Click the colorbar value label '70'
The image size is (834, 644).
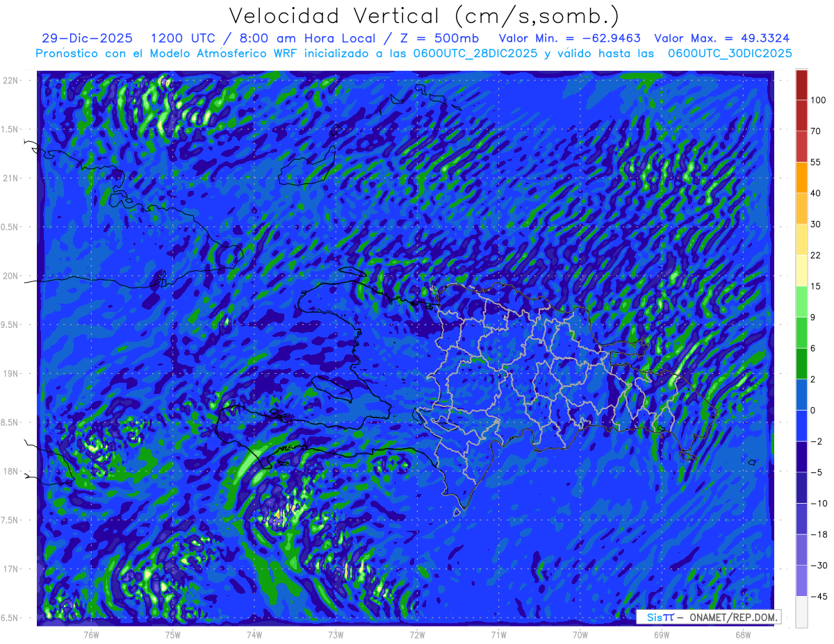[x=817, y=131]
